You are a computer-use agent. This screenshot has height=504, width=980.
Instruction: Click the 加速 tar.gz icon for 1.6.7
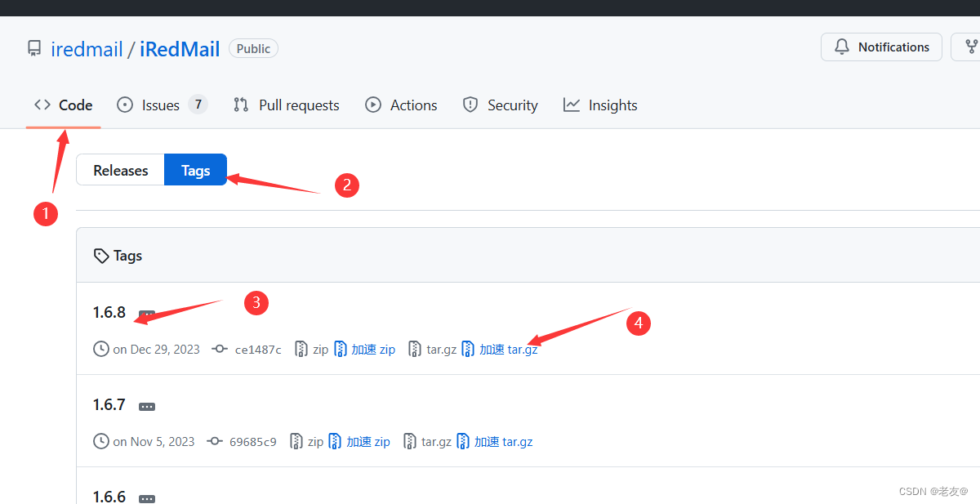(463, 441)
